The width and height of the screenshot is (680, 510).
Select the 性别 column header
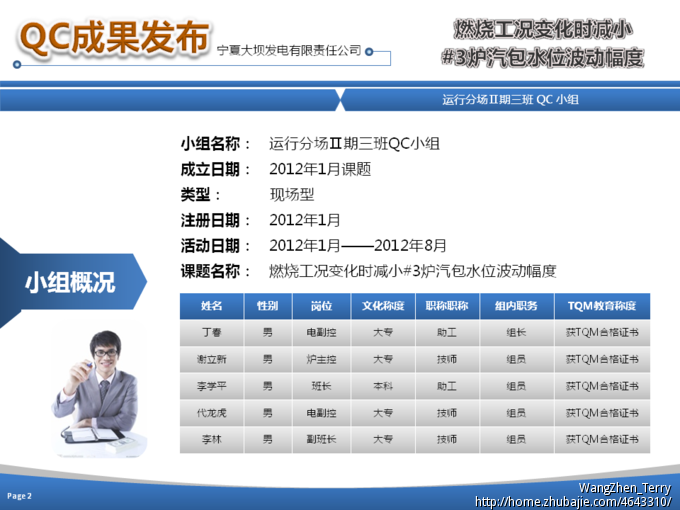point(267,306)
